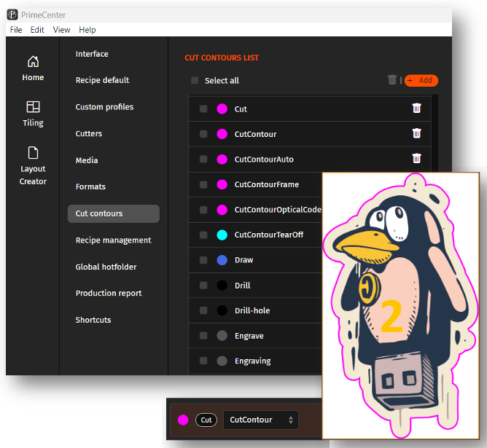Open Recipe management settings
This screenshot has height=448, width=487.
point(113,240)
